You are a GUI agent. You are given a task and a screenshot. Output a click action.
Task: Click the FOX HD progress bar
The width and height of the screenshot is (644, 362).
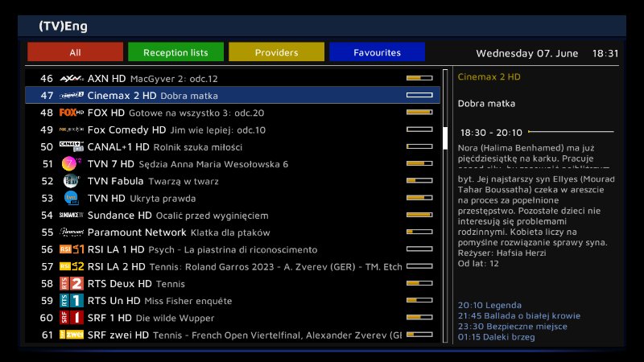(419, 112)
